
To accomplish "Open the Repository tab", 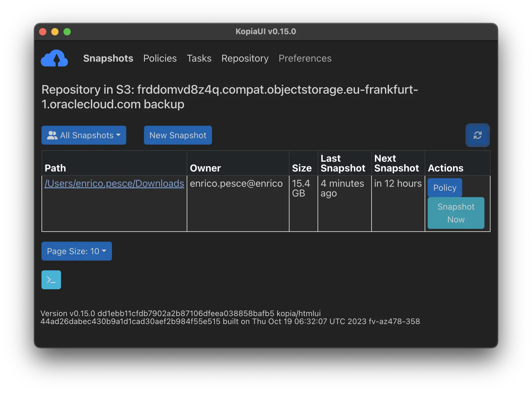I will (245, 58).
